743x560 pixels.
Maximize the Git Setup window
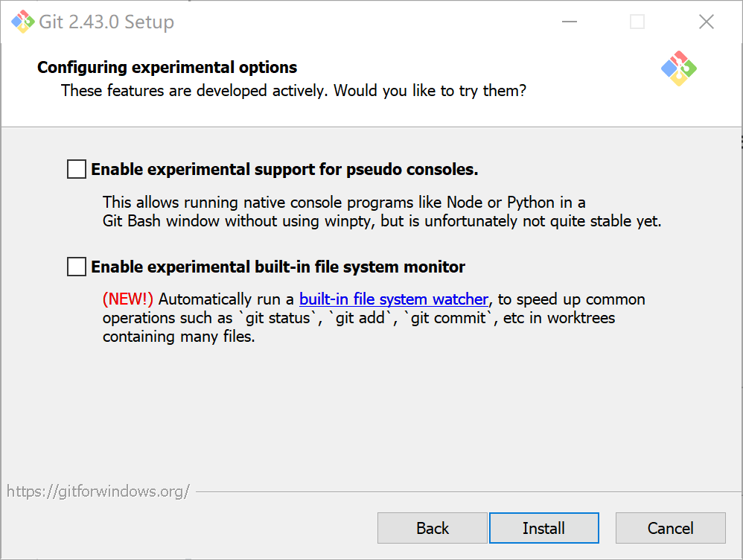coord(637,22)
